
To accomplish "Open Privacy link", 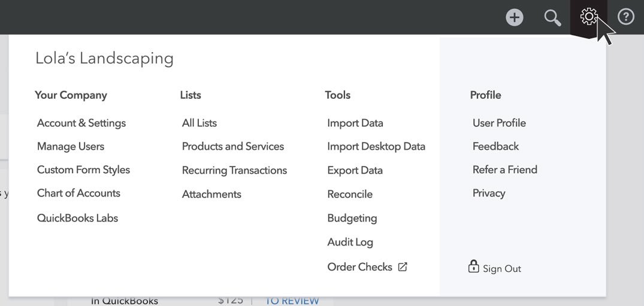I will click(x=489, y=193).
